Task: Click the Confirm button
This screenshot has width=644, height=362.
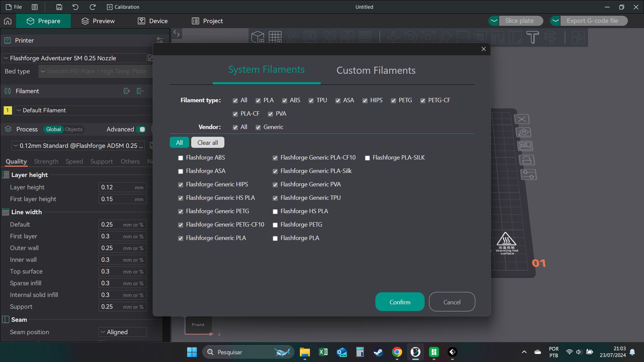Action: [400, 302]
